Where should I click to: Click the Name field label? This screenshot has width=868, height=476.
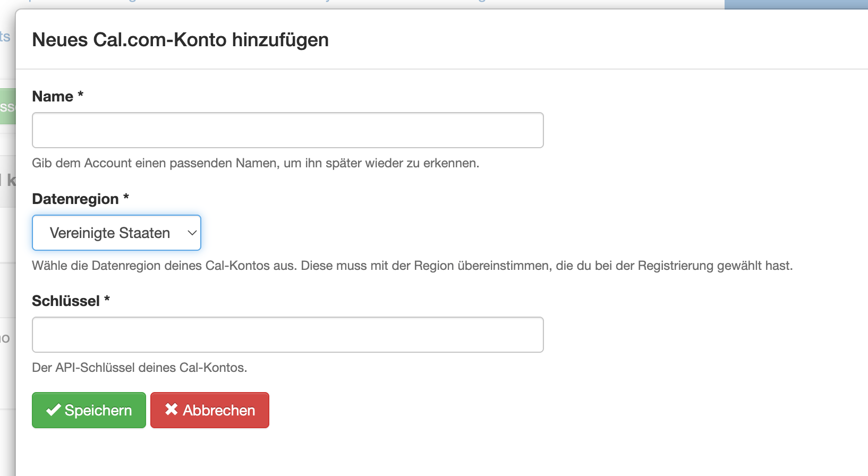pos(53,97)
